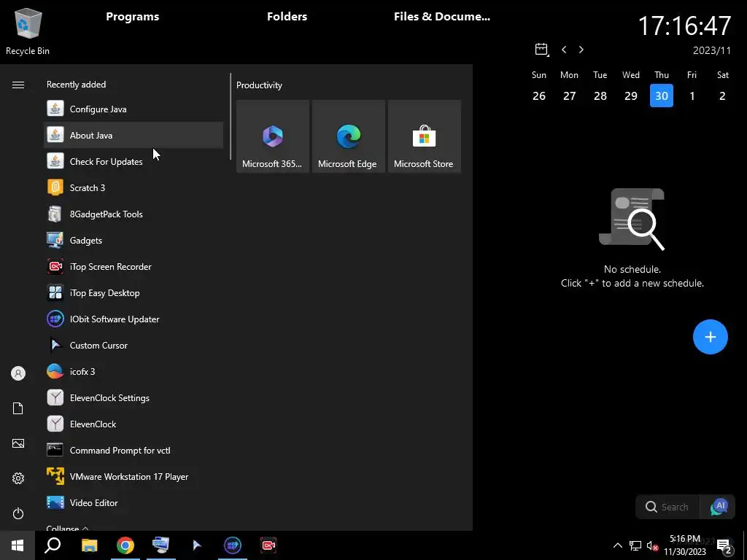Click taskbar clock showing 5:16 PM
Screen dimensions: 747x560
pos(685,545)
